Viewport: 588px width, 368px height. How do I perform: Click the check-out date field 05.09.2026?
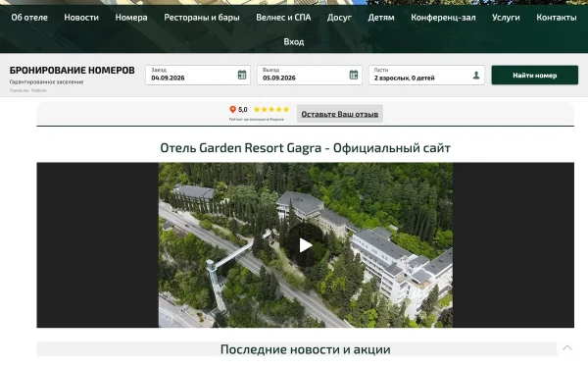click(x=310, y=76)
